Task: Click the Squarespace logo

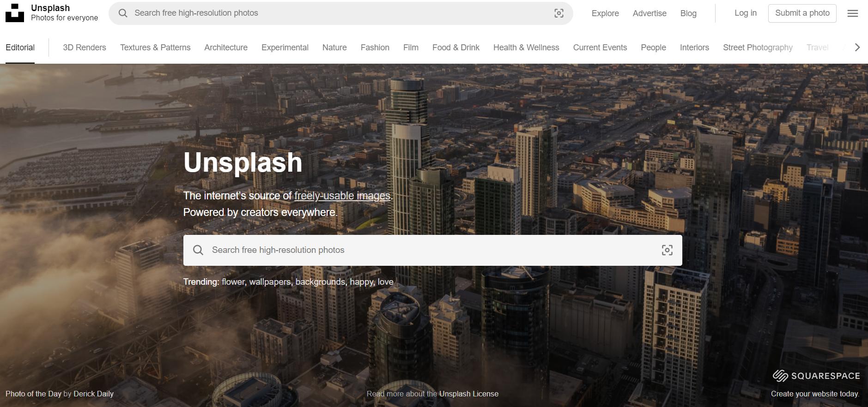Action: 816,376
